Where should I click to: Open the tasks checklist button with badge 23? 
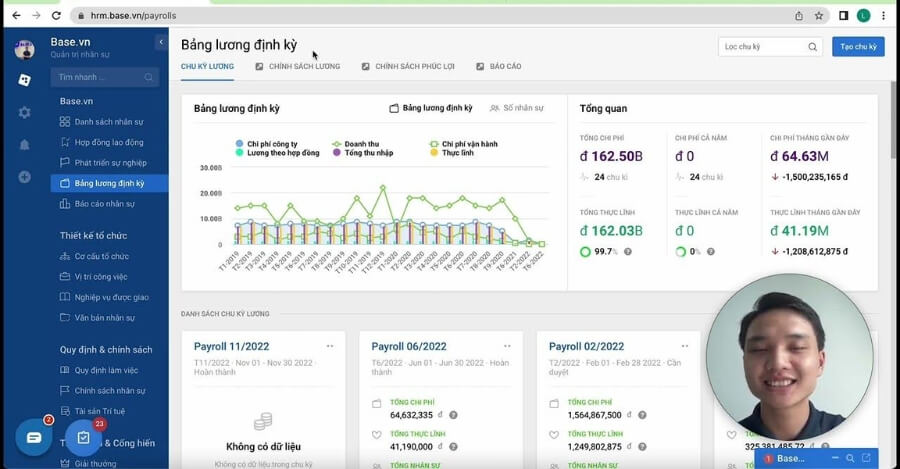click(84, 438)
